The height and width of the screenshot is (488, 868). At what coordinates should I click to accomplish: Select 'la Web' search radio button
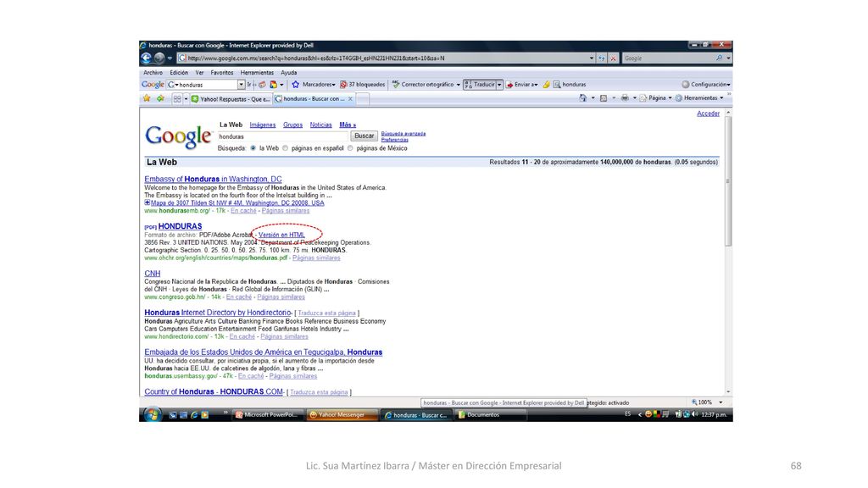pos(253,148)
